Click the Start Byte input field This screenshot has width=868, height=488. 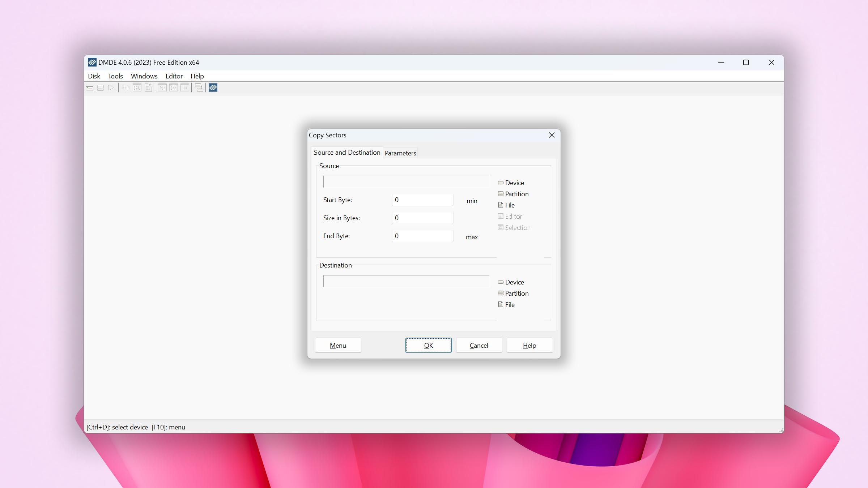tap(422, 200)
